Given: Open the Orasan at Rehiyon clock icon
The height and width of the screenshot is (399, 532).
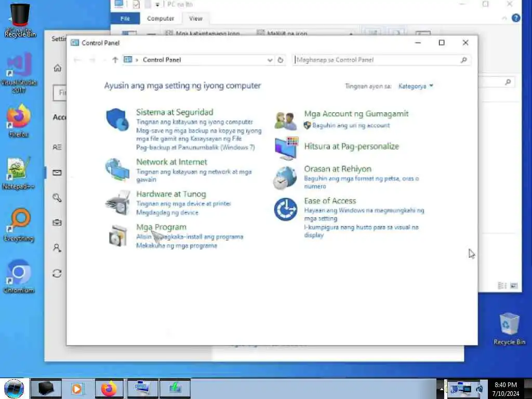Looking at the screenshot, I should [x=285, y=178].
